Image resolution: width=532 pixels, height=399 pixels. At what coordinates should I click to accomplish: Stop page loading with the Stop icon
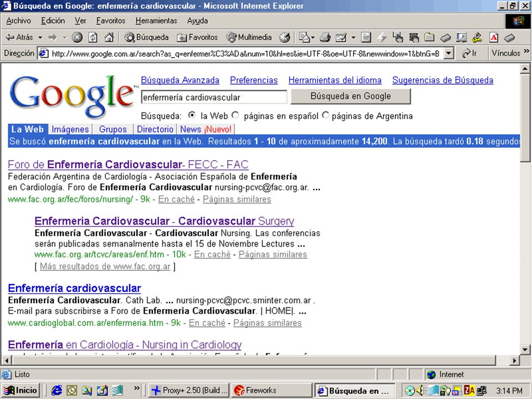point(78,37)
